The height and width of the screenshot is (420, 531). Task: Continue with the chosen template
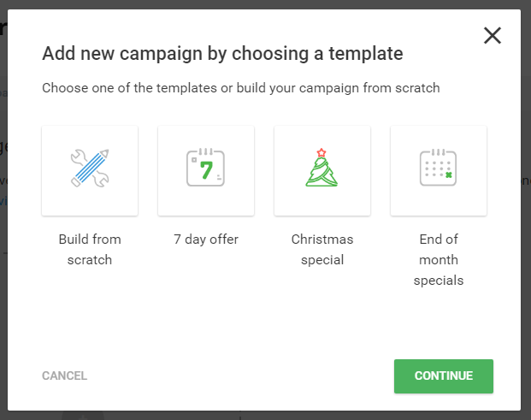click(x=444, y=376)
